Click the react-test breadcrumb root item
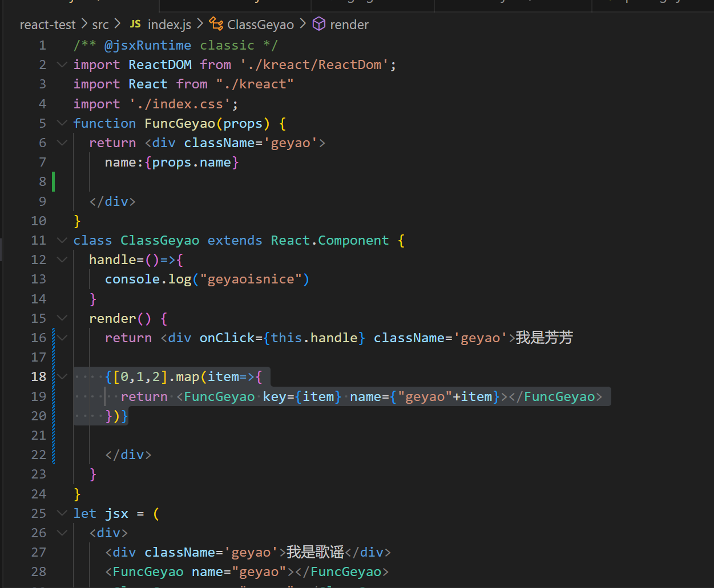 point(47,24)
